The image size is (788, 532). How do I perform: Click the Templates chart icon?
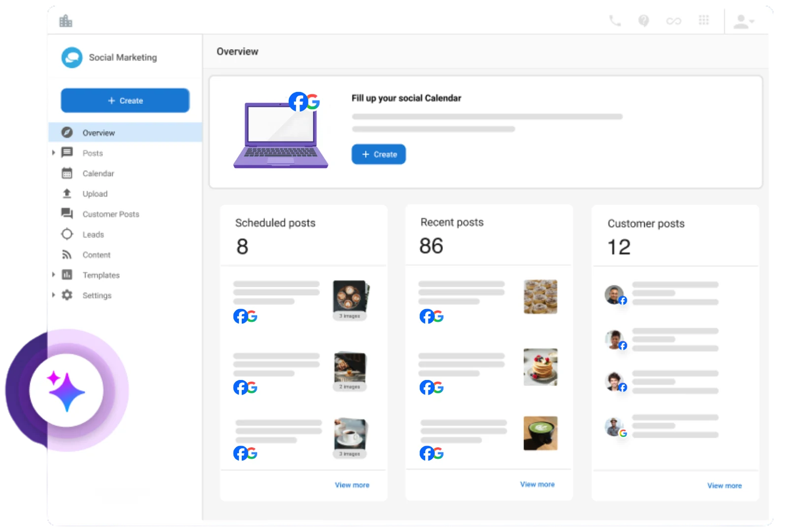pyautogui.click(x=67, y=275)
